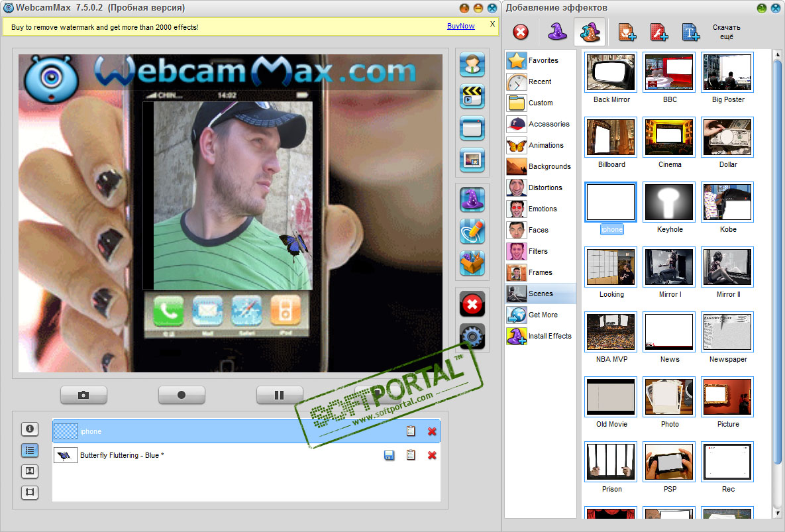Click the effects list scrollbar down arrow
This screenshot has width=785, height=532.
coord(778,513)
